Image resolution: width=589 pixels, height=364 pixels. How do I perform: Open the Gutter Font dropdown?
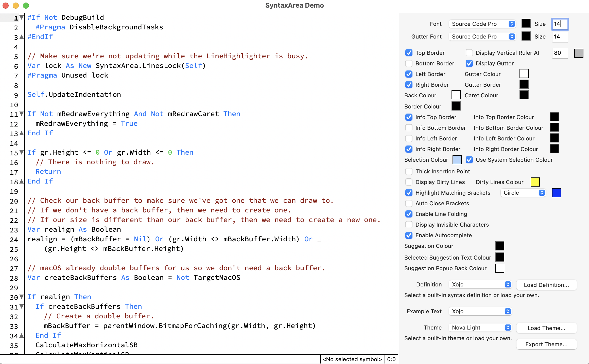tap(482, 37)
